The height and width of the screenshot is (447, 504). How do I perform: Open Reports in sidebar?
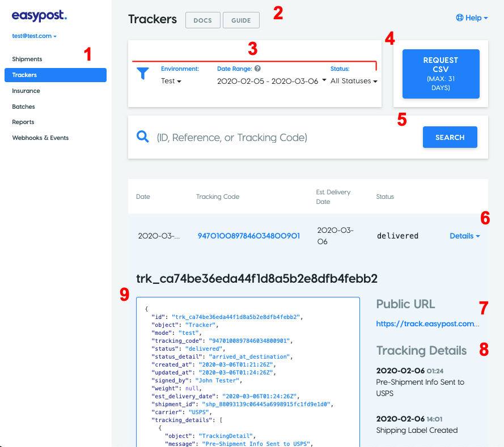[x=23, y=122]
